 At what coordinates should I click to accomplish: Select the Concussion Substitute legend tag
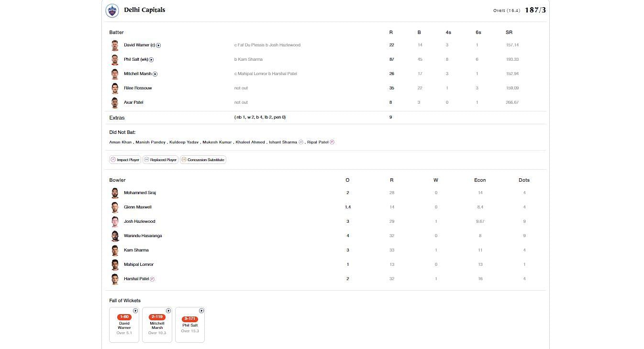pos(203,160)
